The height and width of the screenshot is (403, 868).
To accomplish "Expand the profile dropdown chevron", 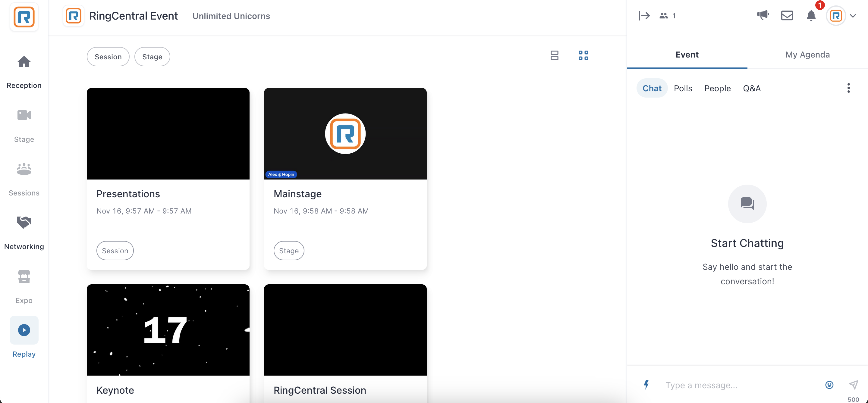I will (x=853, y=16).
